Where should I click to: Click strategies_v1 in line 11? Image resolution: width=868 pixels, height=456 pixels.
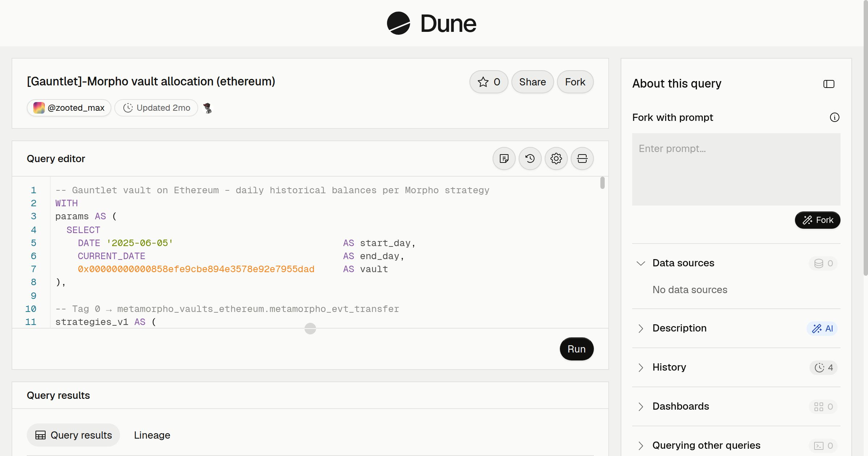[92, 322]
